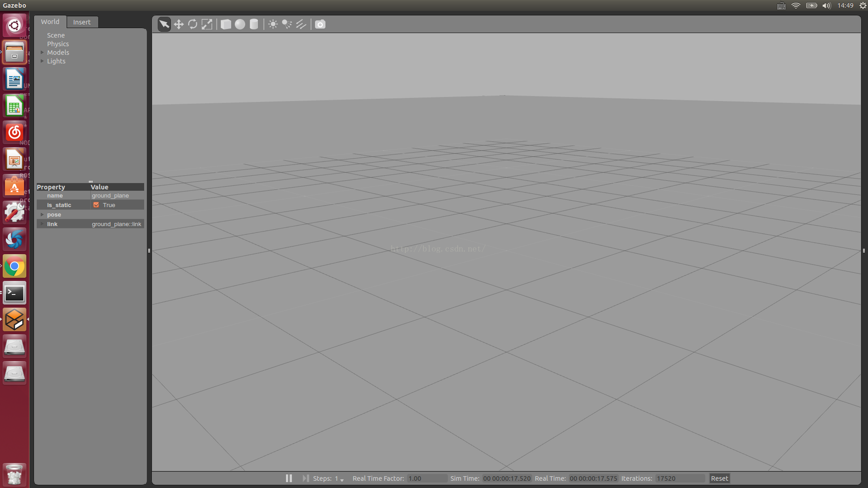Activate the translate mode tool

179,24
